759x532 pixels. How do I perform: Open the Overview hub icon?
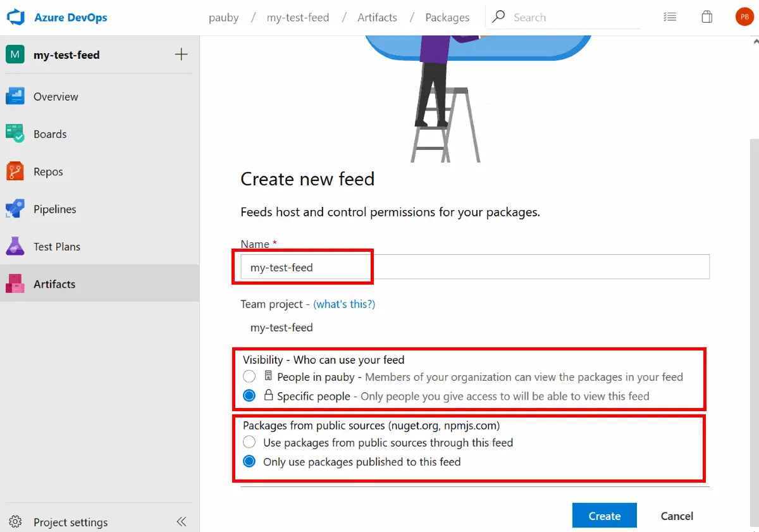[15, 96]
